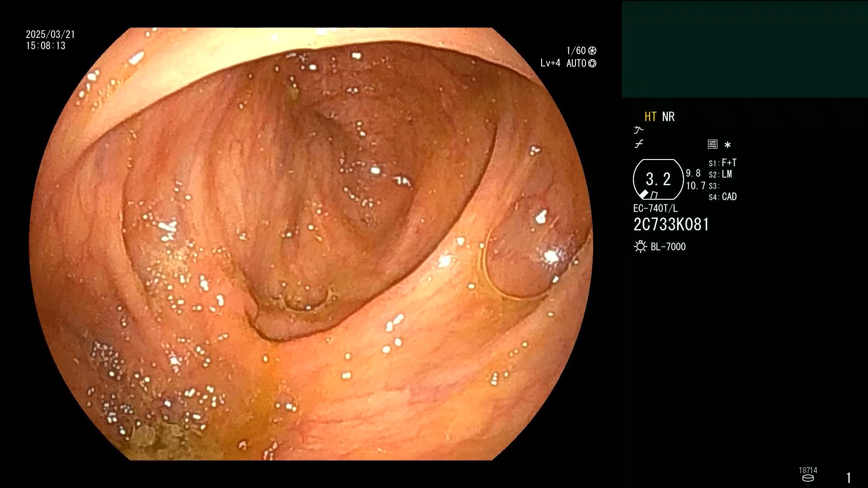Click the serial number 2C733K081

[x=671, y=225]
